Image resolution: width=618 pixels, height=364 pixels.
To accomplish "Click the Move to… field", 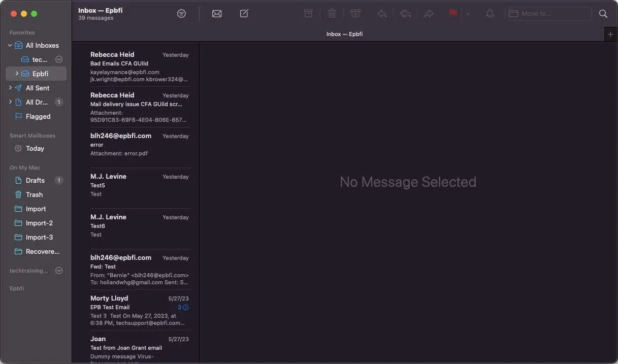I will tap(548, 14).
